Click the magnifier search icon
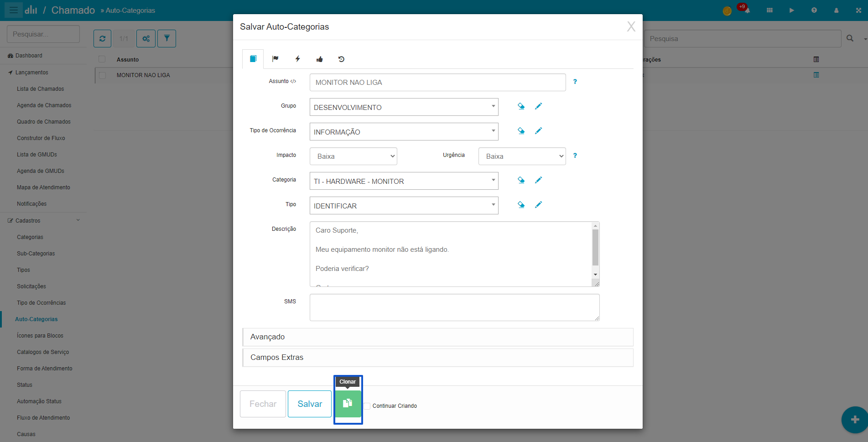This screenshot has height=442, width=868. [x=850, y=38]
